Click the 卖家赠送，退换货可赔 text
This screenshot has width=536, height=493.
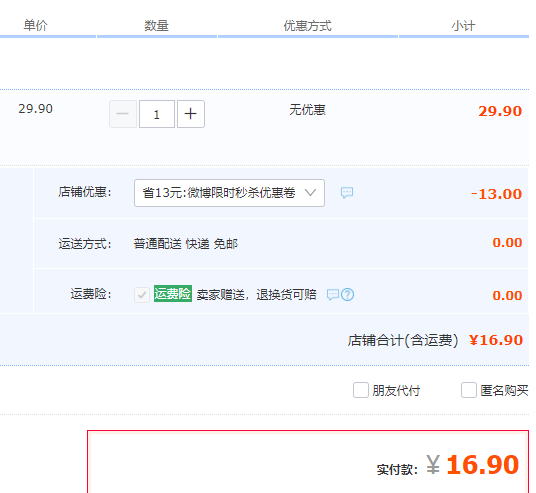point(257,294)
